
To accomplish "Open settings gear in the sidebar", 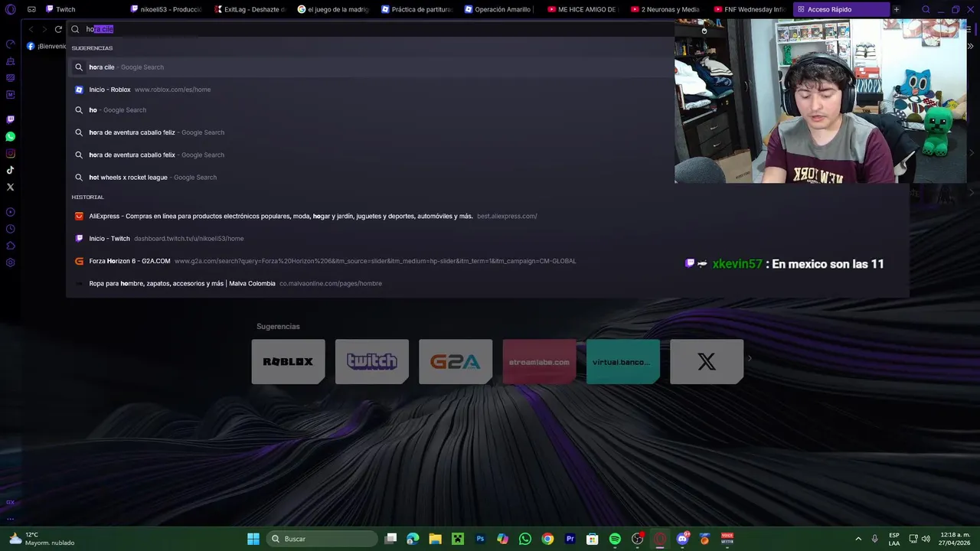I will (11, 262).
